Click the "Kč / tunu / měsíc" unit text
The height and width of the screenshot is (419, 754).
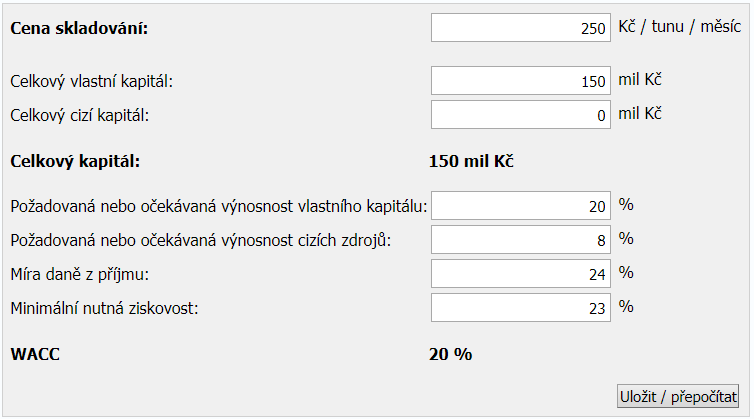point(680,27)
